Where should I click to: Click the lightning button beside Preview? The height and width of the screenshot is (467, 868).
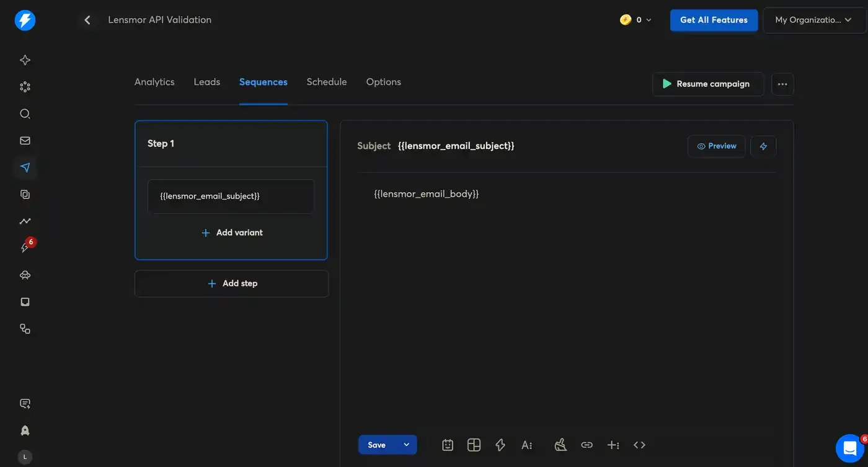pyautogui.click(x=763, y=146)
